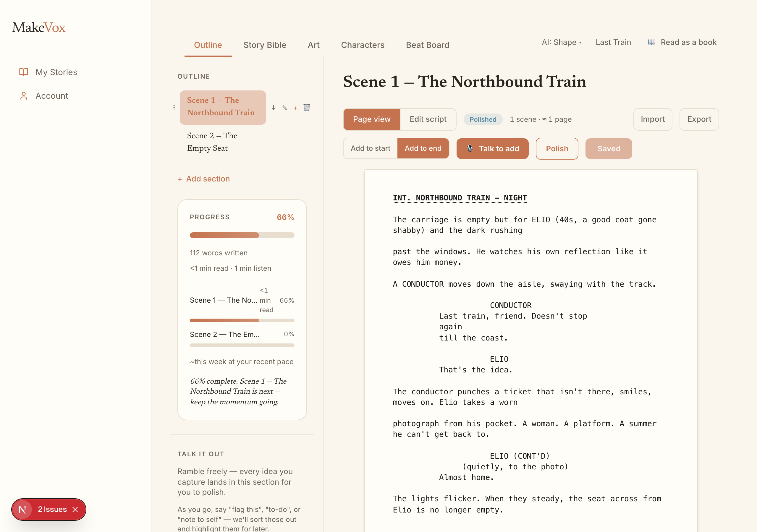Select Add to start option
The width and height of the screenshot is (757, 532).
point(370,148)
